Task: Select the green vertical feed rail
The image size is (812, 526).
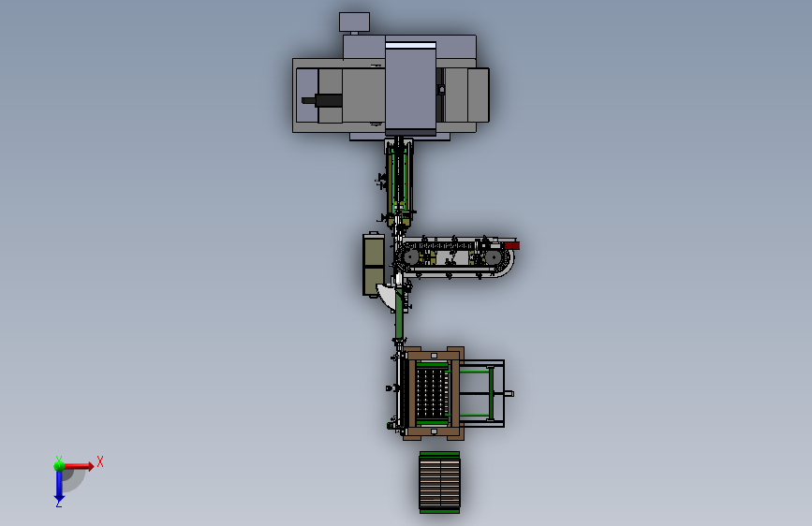Action: 399,314
